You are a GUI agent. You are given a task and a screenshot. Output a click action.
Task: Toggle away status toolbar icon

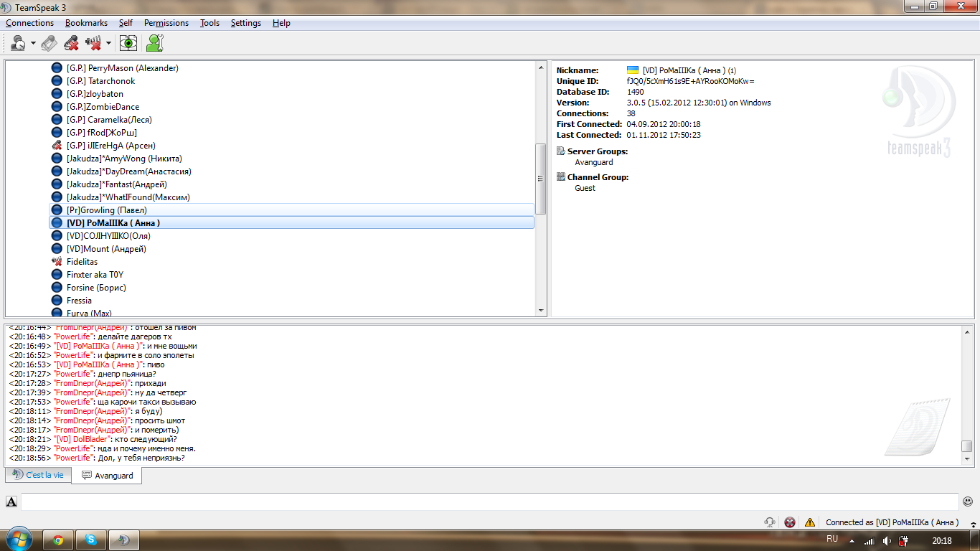coord(18,43)
